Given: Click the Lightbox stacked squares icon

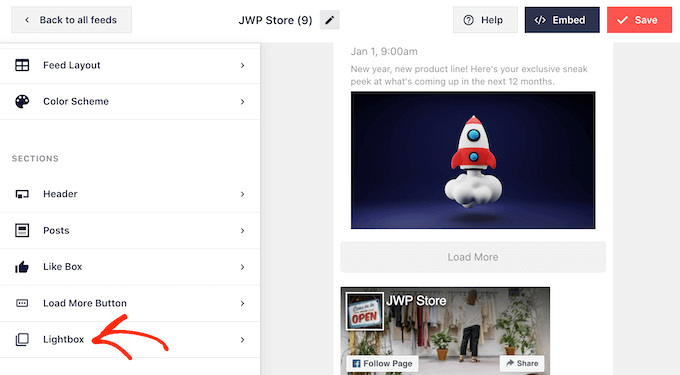Looking at the screenshot, I should tap(22, 339).
